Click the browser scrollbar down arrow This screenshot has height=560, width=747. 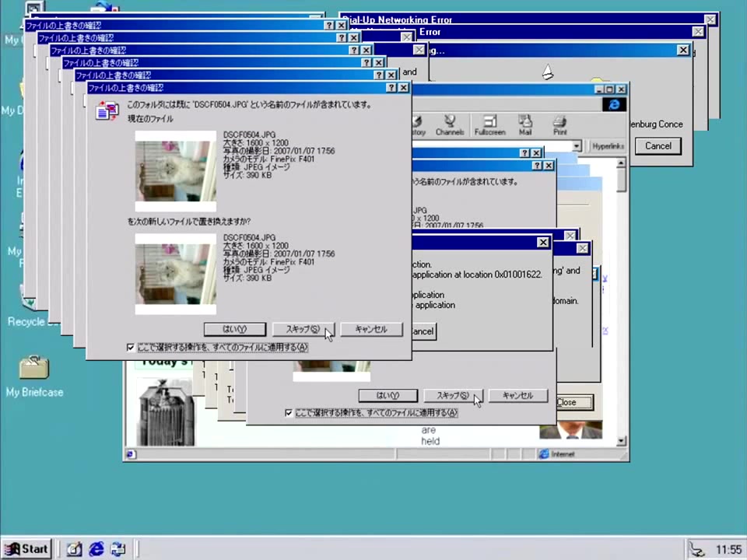621,441
